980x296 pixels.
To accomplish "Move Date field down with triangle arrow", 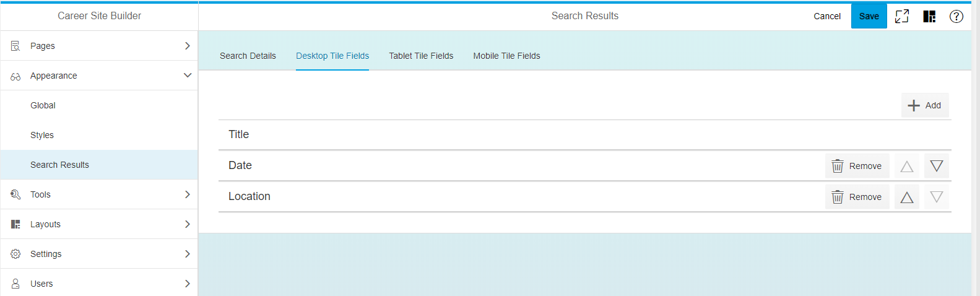I will [x=937, y=166].
